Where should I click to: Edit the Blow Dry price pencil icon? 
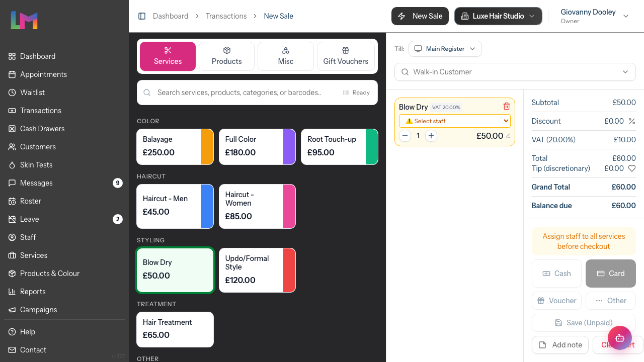pos(508,136)
